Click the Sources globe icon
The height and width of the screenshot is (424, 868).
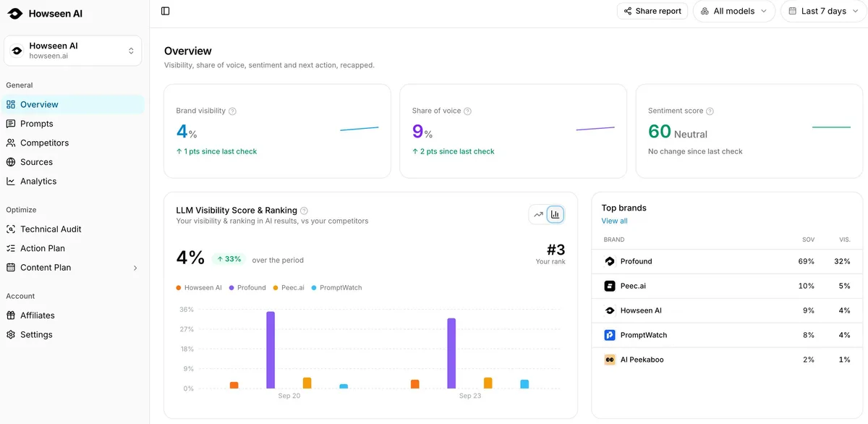(11, 162)
